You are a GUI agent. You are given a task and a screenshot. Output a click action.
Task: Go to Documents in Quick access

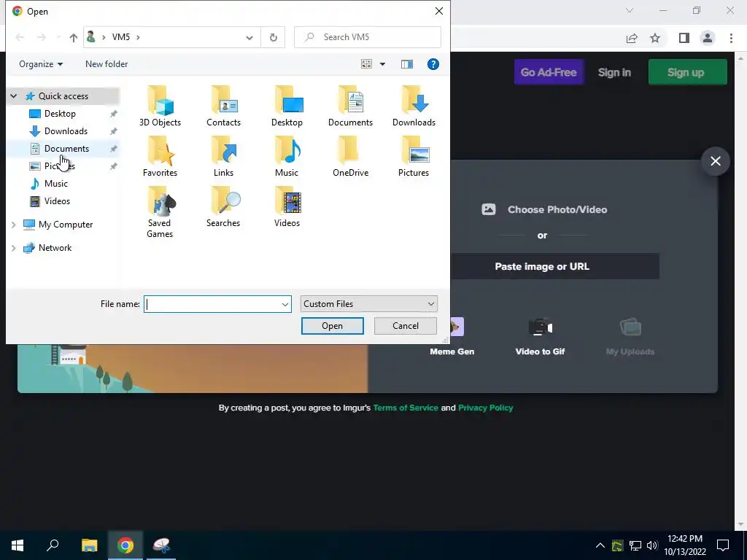[x=66, y=149]
